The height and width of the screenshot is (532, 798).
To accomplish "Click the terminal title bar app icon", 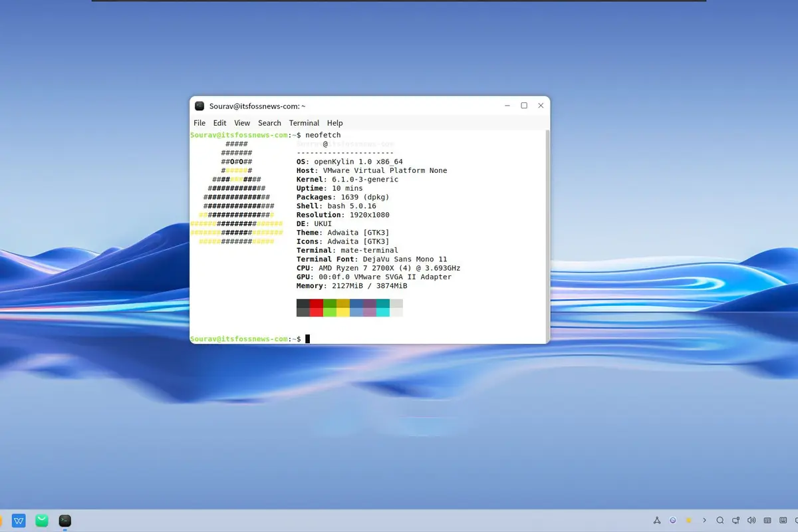I will click(x=199, y=106).
